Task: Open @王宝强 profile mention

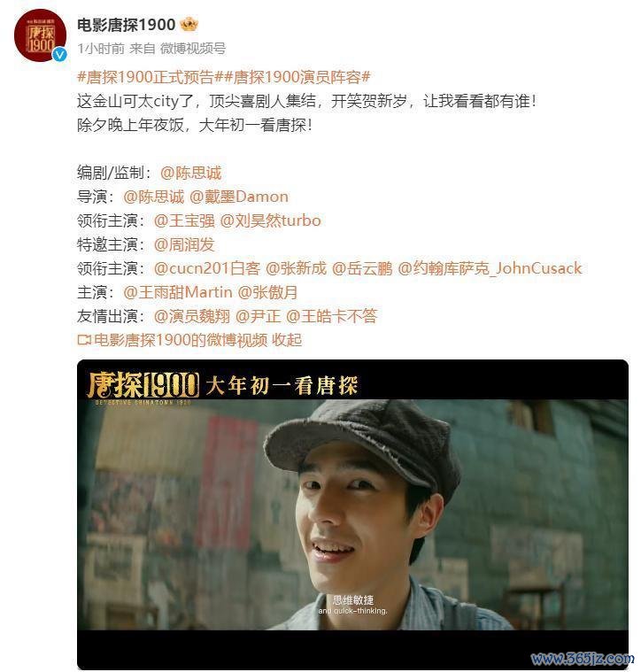Action: pyautogui.click(x=184, y=220)
